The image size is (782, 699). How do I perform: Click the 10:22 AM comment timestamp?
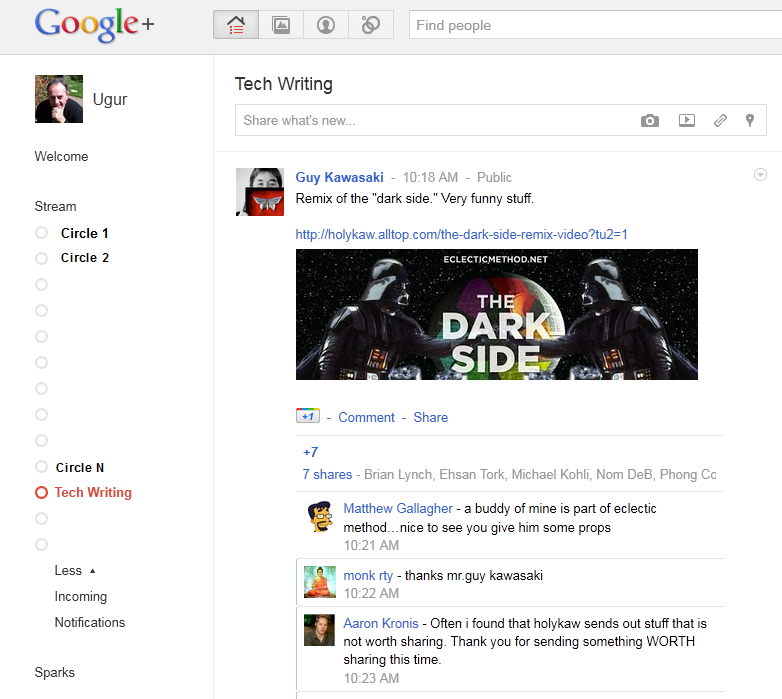click(371, 593)
